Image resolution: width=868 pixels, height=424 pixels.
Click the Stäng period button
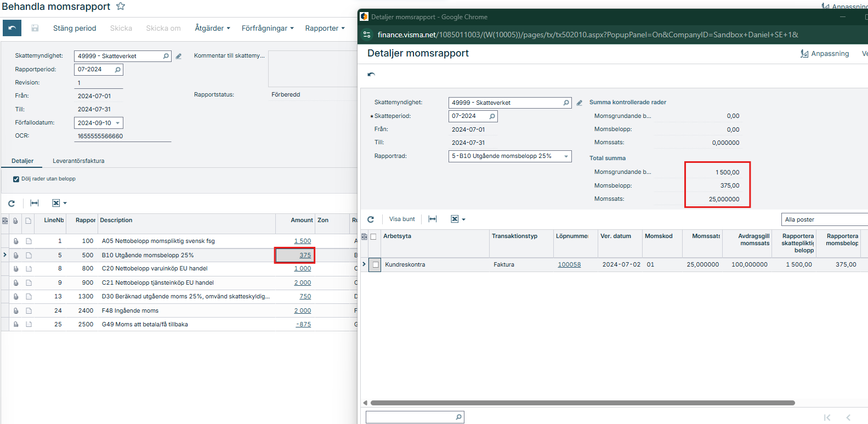75,28
